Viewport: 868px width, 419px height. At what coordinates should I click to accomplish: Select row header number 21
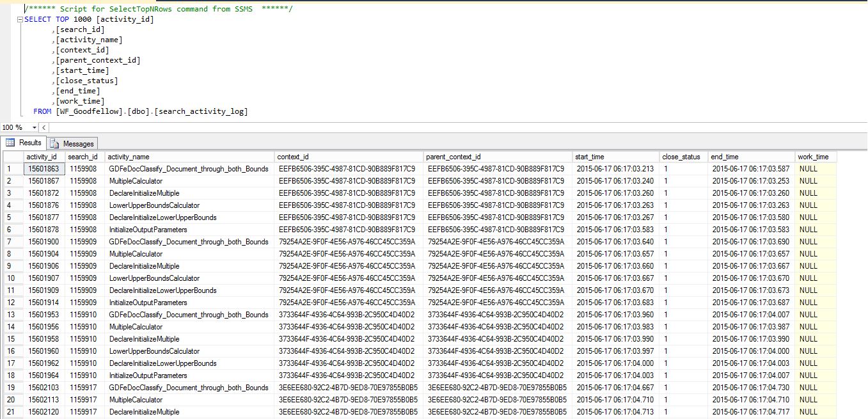point(13,412)
